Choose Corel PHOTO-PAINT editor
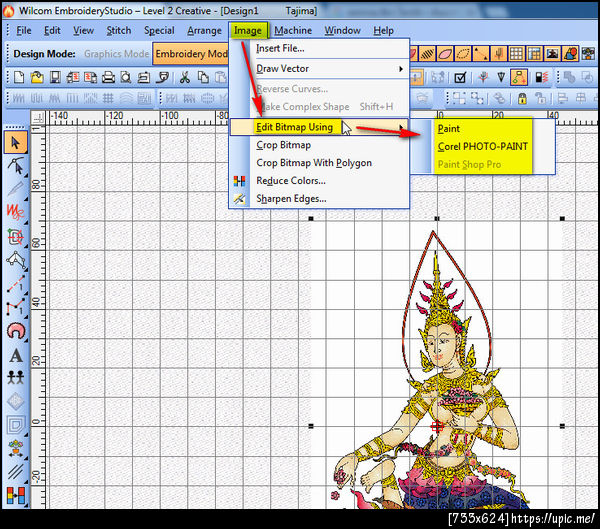The width and height of the screenshot is (600, 529). click(483, 147)
